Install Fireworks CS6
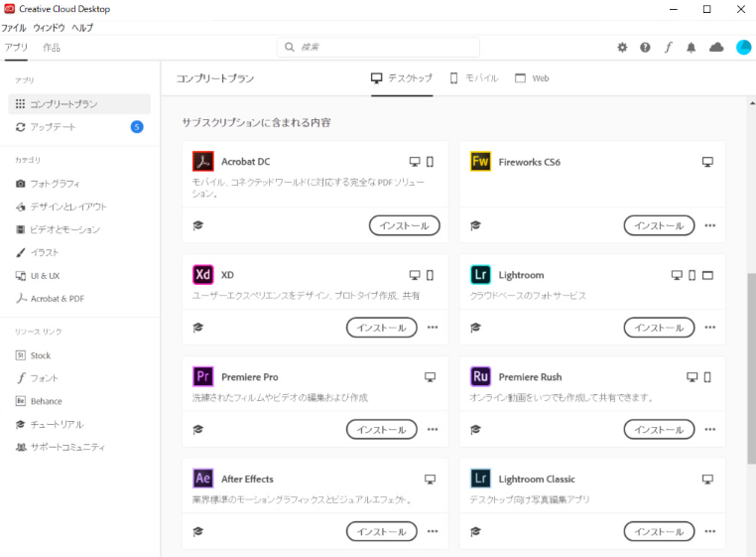This screenshot has width=756, height=557. (659, 225)
